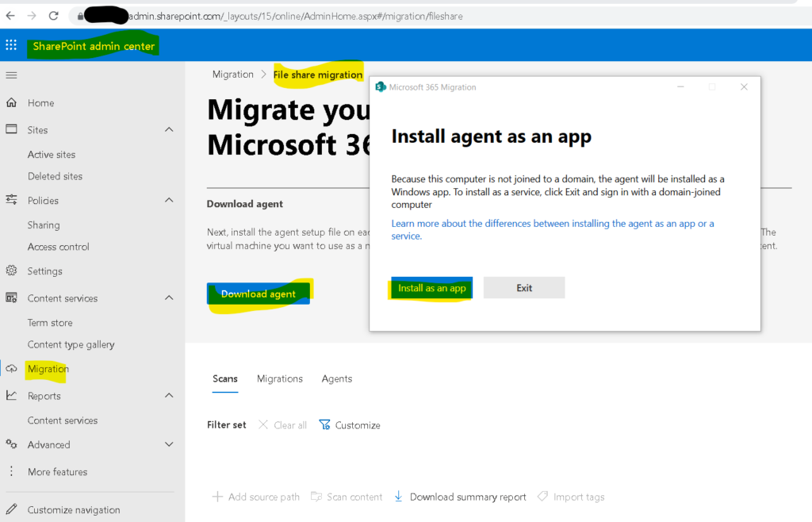Click the browser forward arrow
Screen dimensions: 812x522
tap(32, 16)
